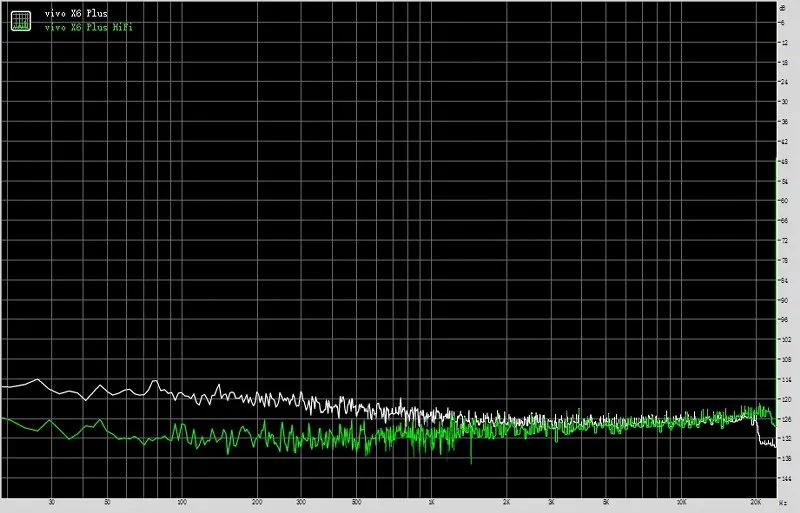
Task: Click the -144 level axis label
Action: pyautogui.click(x=785, y=479)
